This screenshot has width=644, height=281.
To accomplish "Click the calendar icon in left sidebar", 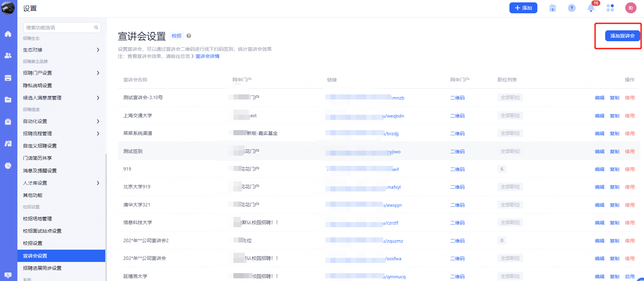I will pyautogui.click(x=8, y=78).
